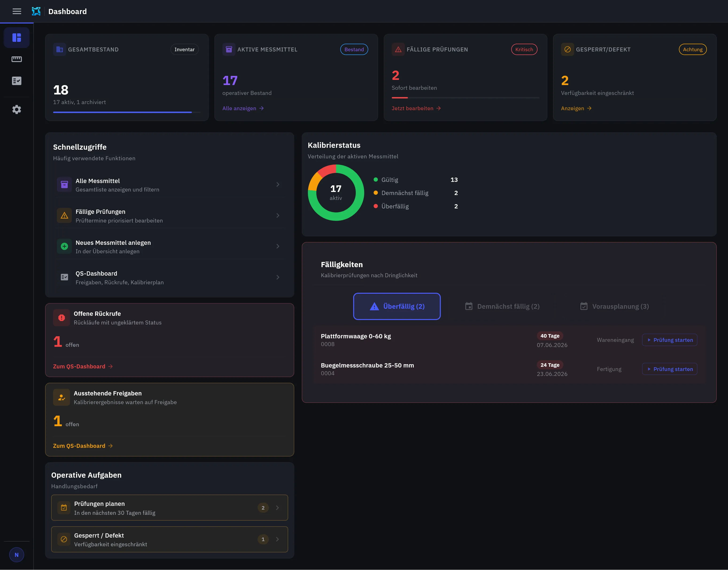This screenshot has height=570, width=728.
Task: Click the warning triangle on the Überfällig tab
Action: [x=375, y=306]
